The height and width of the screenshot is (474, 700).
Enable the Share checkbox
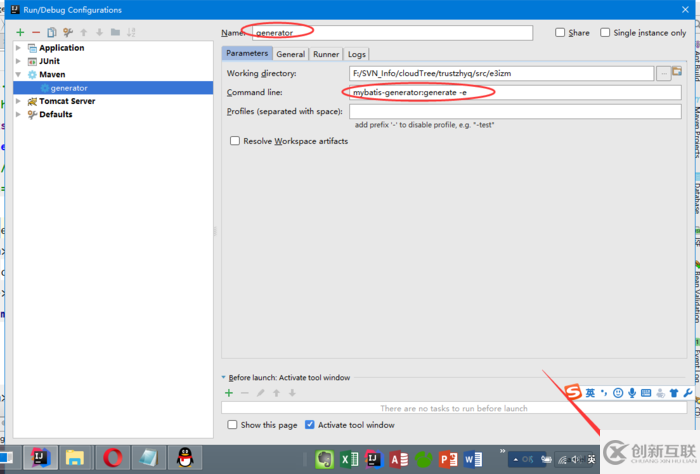[560, 33]
